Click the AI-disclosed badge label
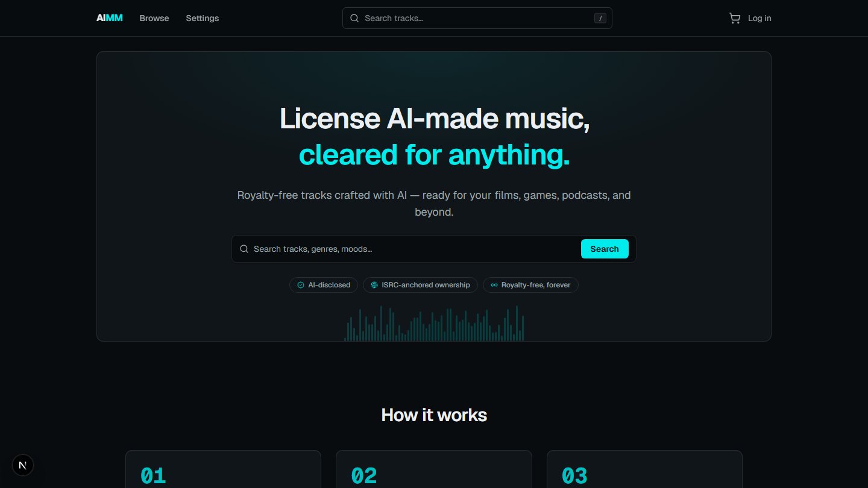868x488 pixels. [329, 285]
